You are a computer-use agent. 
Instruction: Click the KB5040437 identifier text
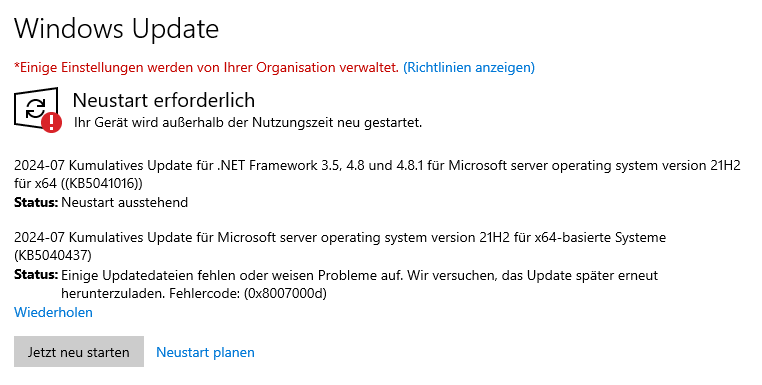coord(52,255)
